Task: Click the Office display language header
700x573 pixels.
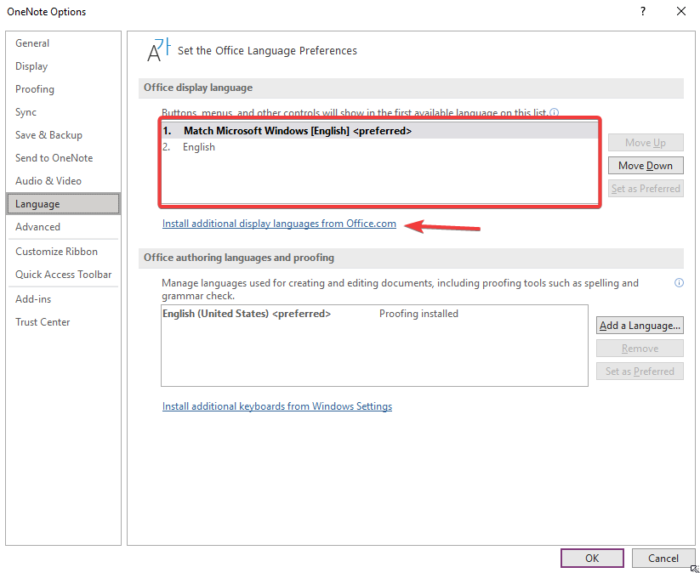Action: (198, 87)
